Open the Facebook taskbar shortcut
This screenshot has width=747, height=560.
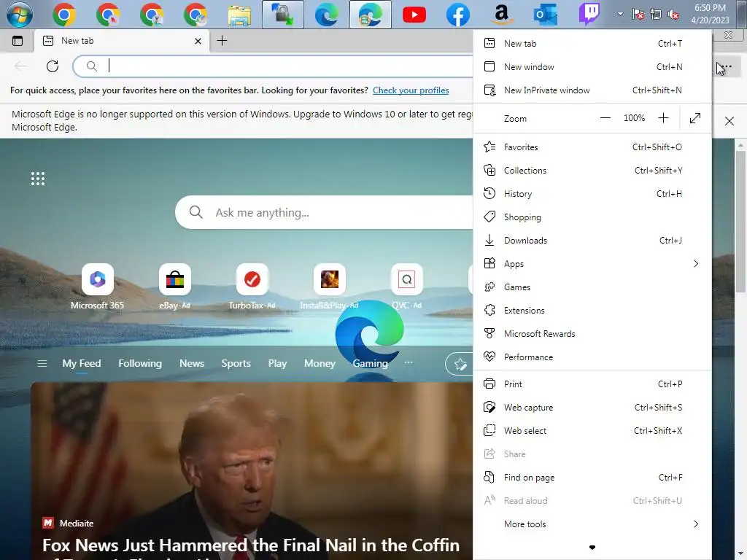point(458,15)
